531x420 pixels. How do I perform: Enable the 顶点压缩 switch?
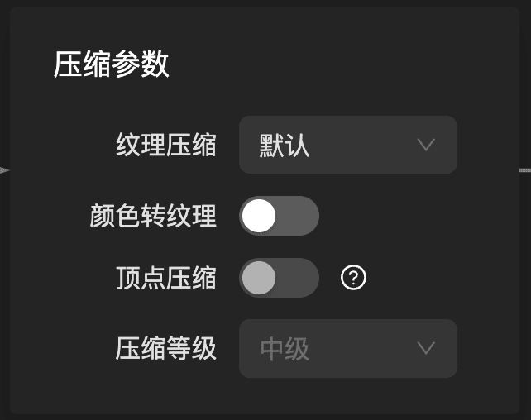279,278
